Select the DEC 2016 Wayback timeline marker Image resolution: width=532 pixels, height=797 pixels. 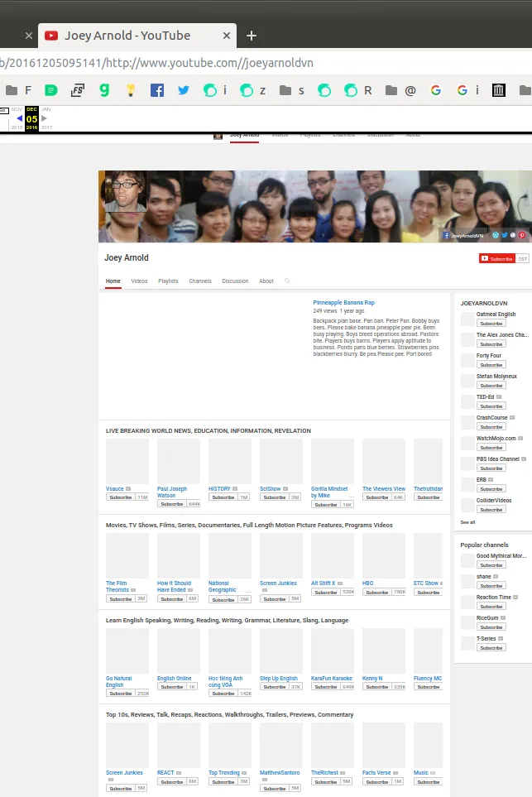pyautogui.click(x=31, y=118)
